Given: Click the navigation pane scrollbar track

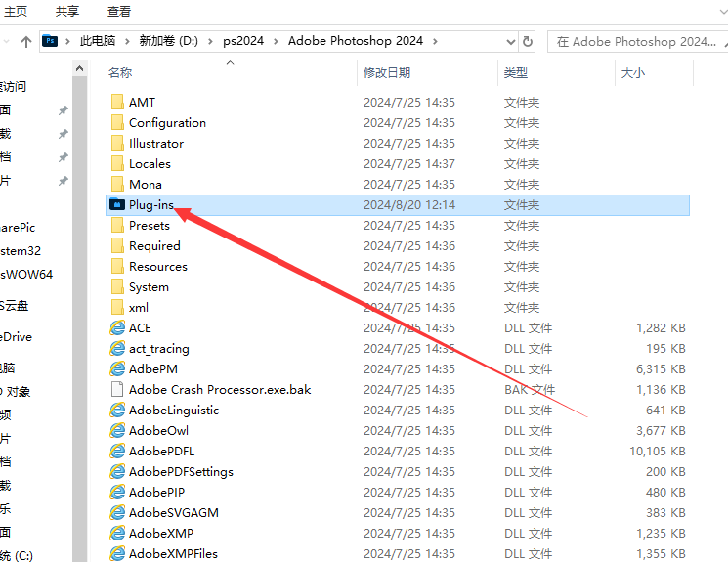Looking at the screenshot, I should [x=80, y=319].
